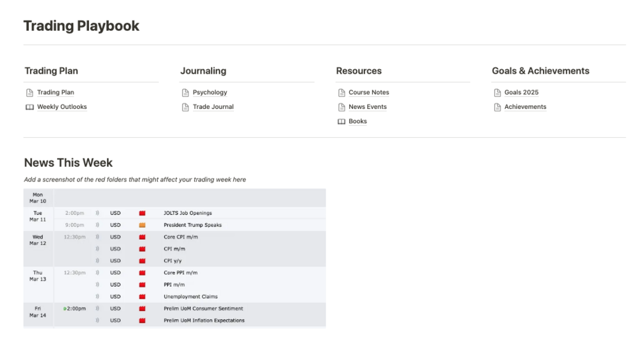Click the News This Week heading

(69, 163)
